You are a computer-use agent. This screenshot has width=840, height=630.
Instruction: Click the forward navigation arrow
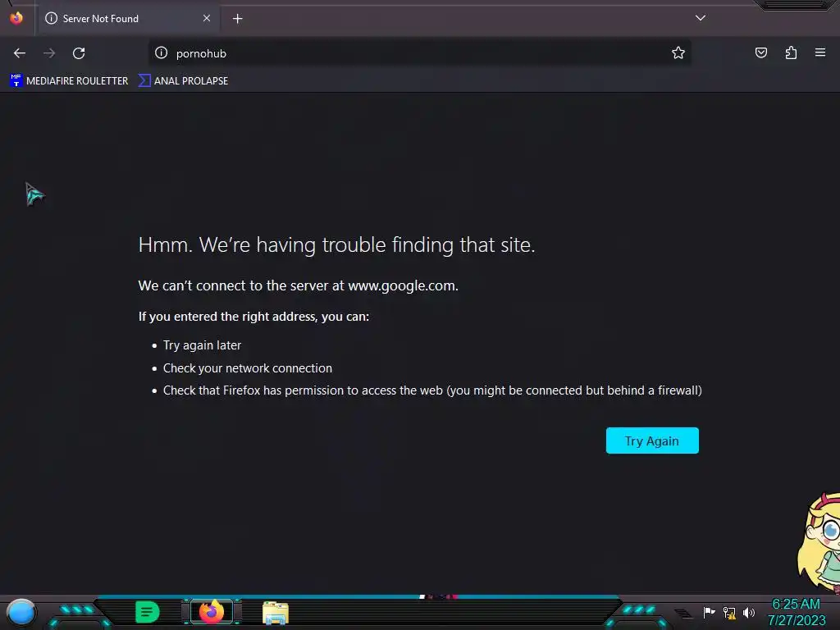point(49,53)
